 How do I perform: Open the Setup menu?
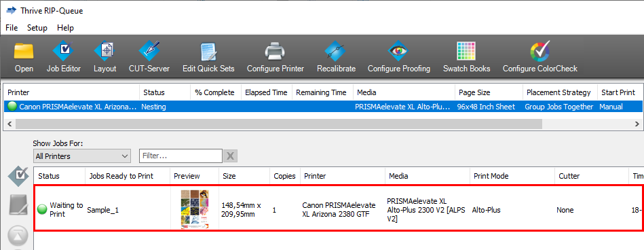[37, 28]
